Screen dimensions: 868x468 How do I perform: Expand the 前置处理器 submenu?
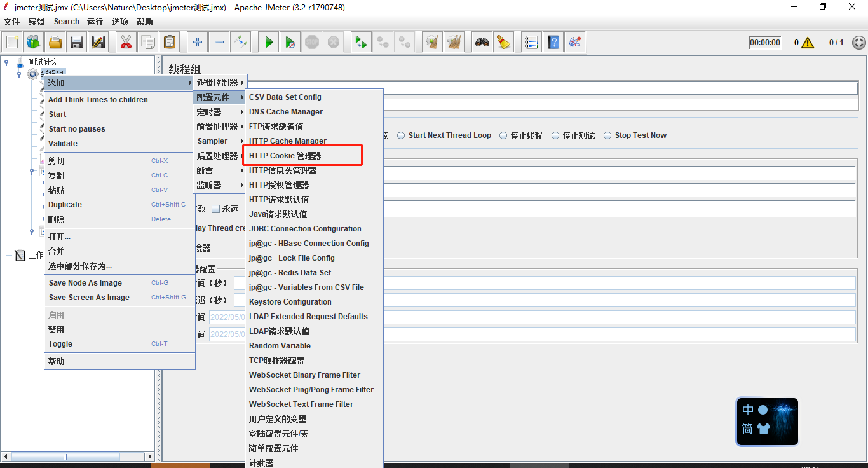(x=220, y=127)
